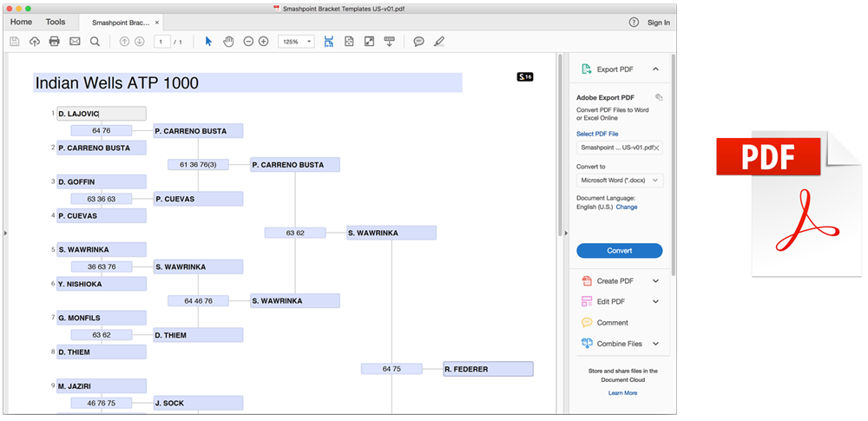
Task: Add a sticky note comment icon
Action: tap(419, 42)
